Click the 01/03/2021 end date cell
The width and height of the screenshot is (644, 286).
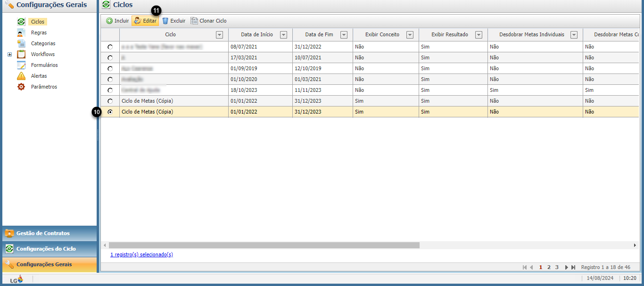click(322, 80)
